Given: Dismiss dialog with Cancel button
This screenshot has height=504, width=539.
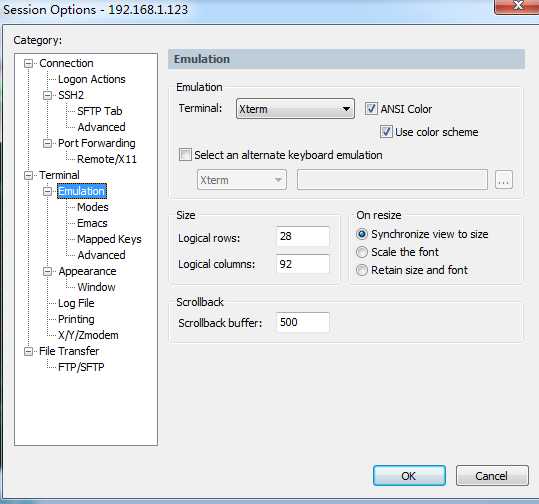Looking at the screenshot, I should [492, 475].
